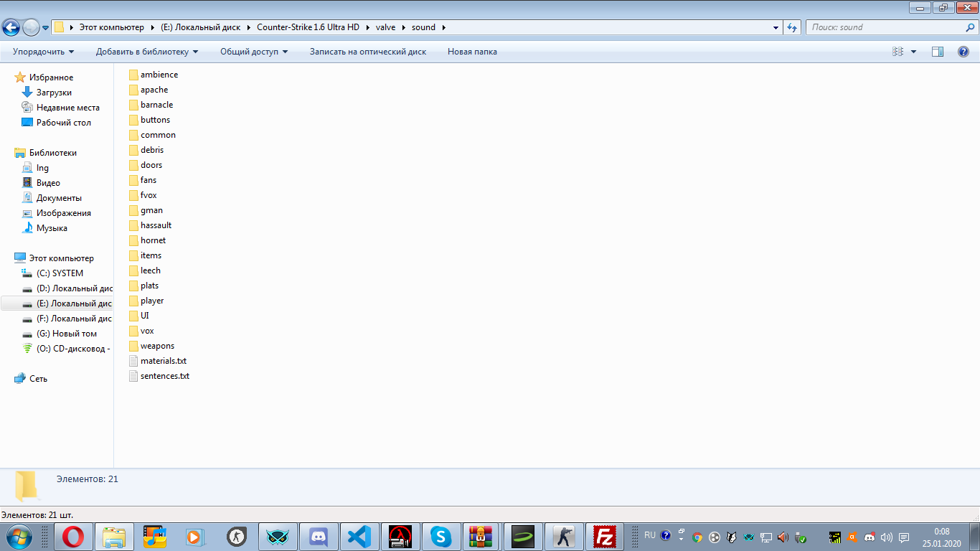Viewport: 980px width, 551px height.
Task: Select the apache folder icon
Action: pyautogui.click(x=133, y=90)
